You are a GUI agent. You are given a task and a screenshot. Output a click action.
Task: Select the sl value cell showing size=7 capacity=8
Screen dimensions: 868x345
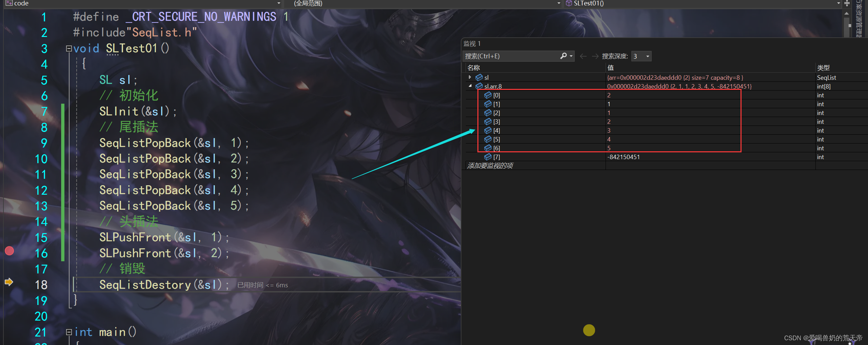pyautogui.click(x=675, y=78)
